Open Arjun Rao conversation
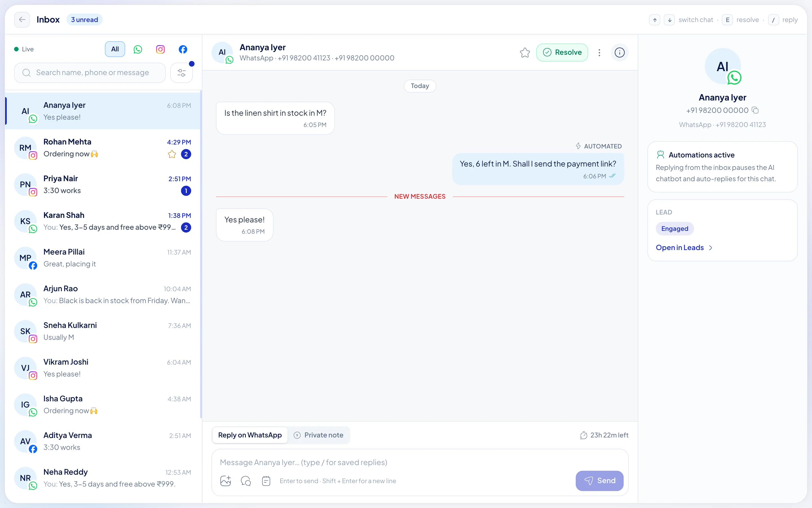812x508 pixels. (x=103, y=294)
